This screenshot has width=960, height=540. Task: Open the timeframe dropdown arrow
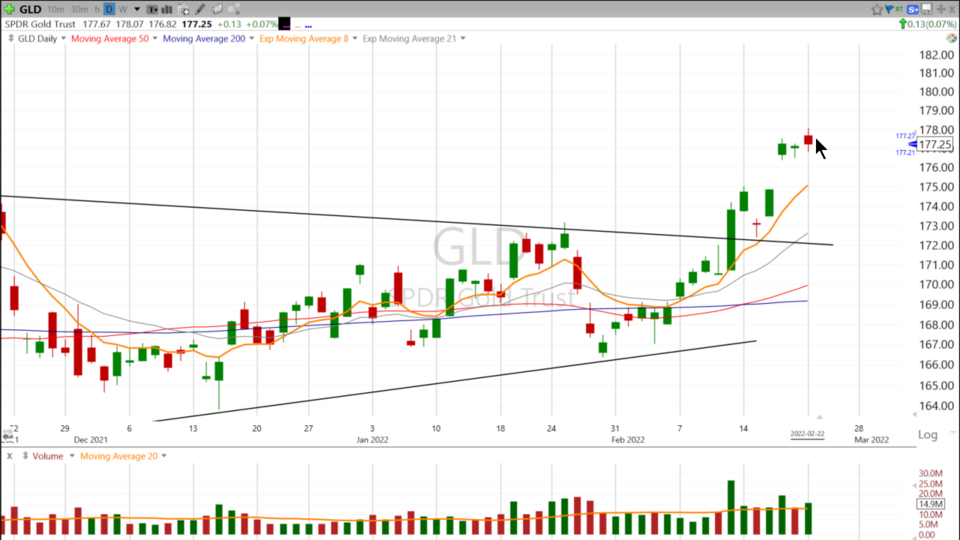pos(137,9)
